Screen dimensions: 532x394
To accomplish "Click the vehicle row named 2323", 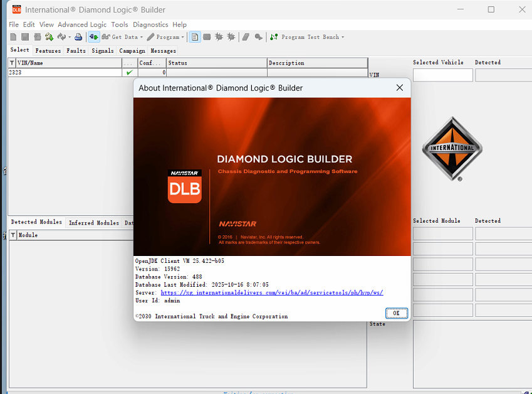I will pyautogui.click(x=38, y=72).
